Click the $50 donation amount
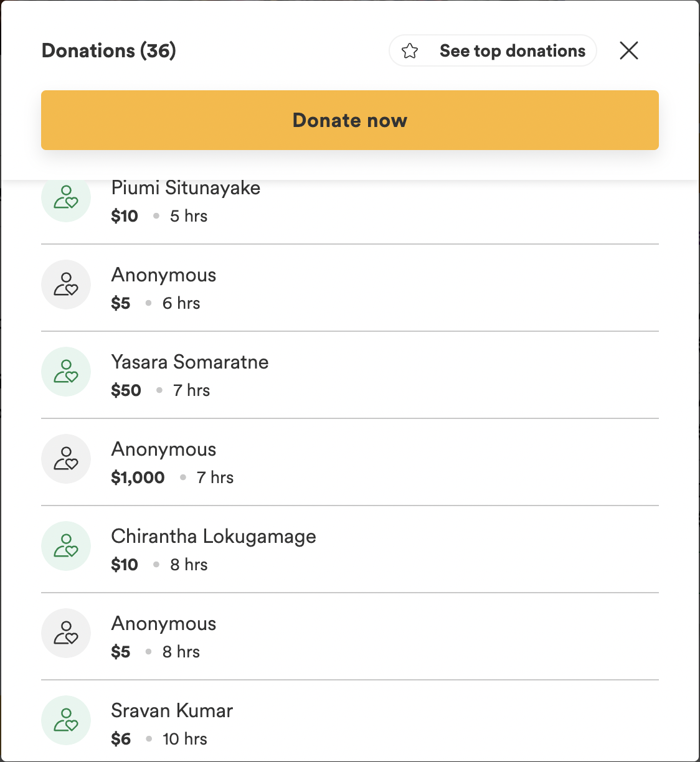 (126, 390)
